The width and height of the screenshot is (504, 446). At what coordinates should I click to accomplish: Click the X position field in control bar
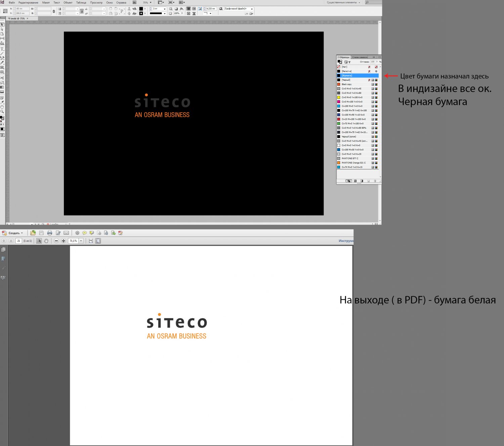click(x=22, y=9)
